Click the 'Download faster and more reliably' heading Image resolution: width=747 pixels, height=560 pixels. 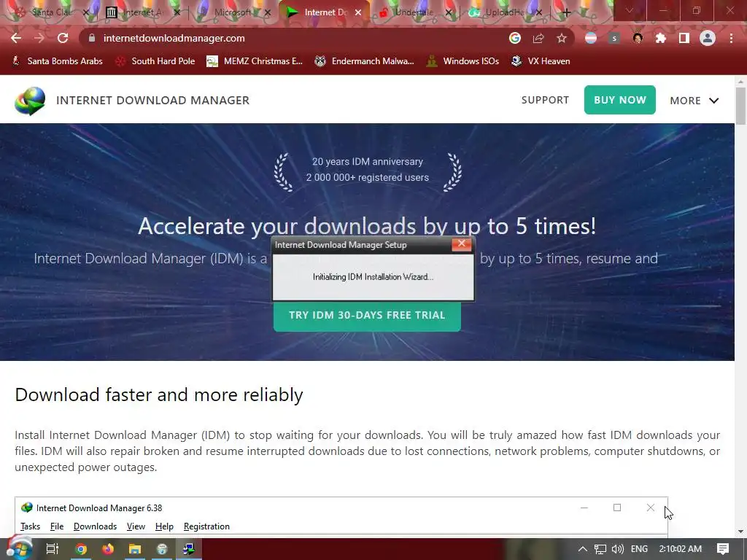coord(159,394)
